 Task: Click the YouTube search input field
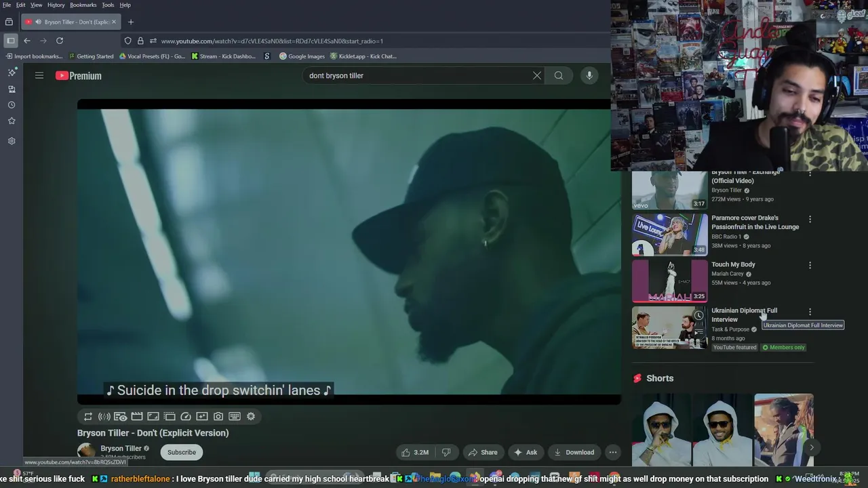tap(417, 75)
